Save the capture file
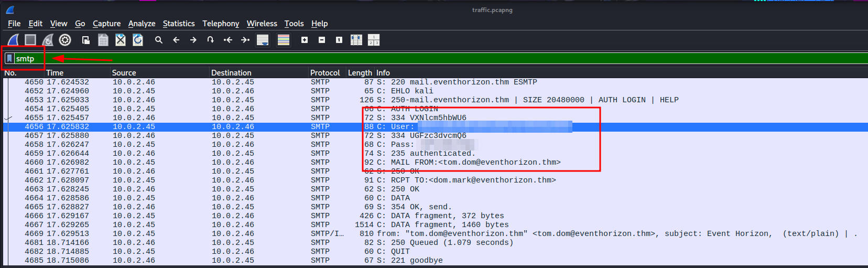This screenshot has height=268, width=868. click(103, 40)
